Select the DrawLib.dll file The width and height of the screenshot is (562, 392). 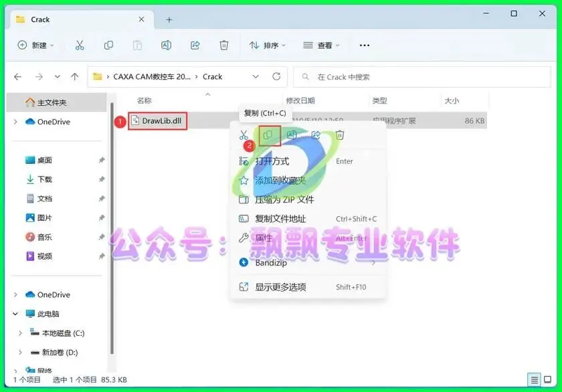click(157, 121)
